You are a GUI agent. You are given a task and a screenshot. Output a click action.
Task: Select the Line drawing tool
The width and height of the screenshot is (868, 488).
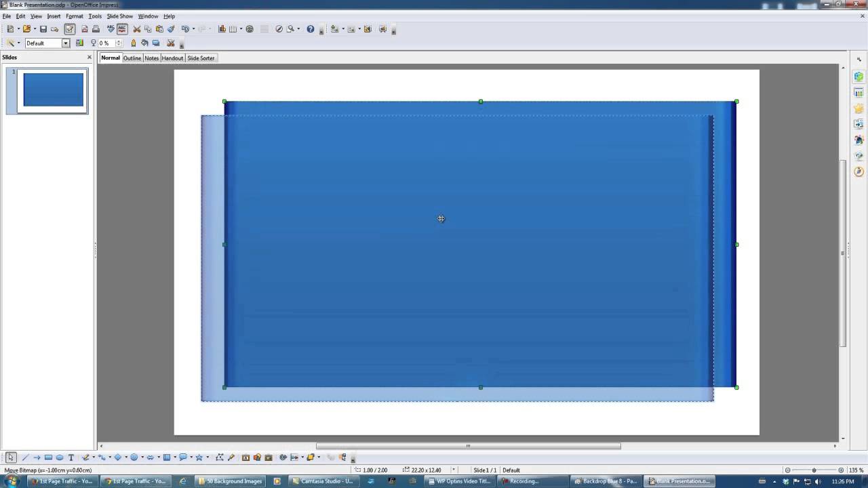coord(24,457)
